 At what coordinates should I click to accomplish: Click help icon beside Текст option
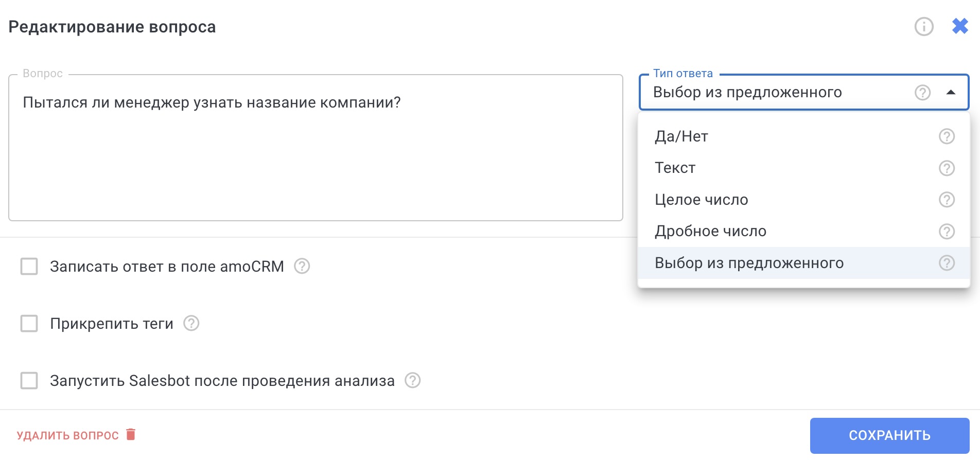click(x=947, y=168)
